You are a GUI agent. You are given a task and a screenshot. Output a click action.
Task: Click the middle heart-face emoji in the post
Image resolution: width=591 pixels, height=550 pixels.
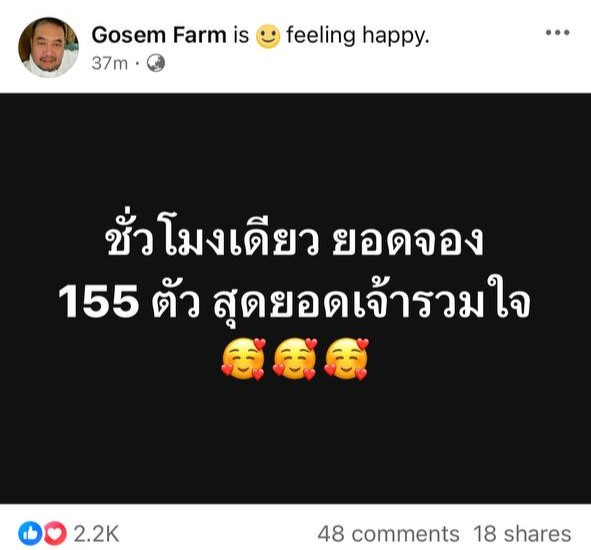pos(295,358)
